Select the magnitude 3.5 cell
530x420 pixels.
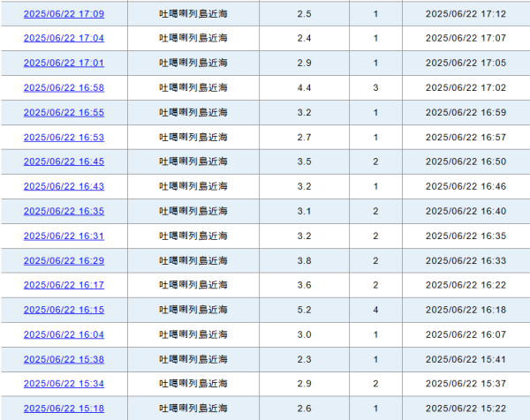pyautogui.click(x=304, y=161)
